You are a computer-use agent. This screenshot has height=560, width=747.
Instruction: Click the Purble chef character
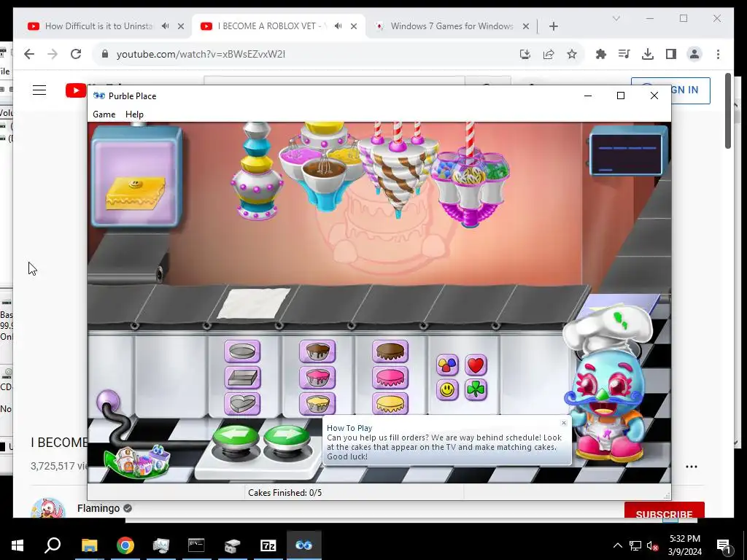click(607, 385)
